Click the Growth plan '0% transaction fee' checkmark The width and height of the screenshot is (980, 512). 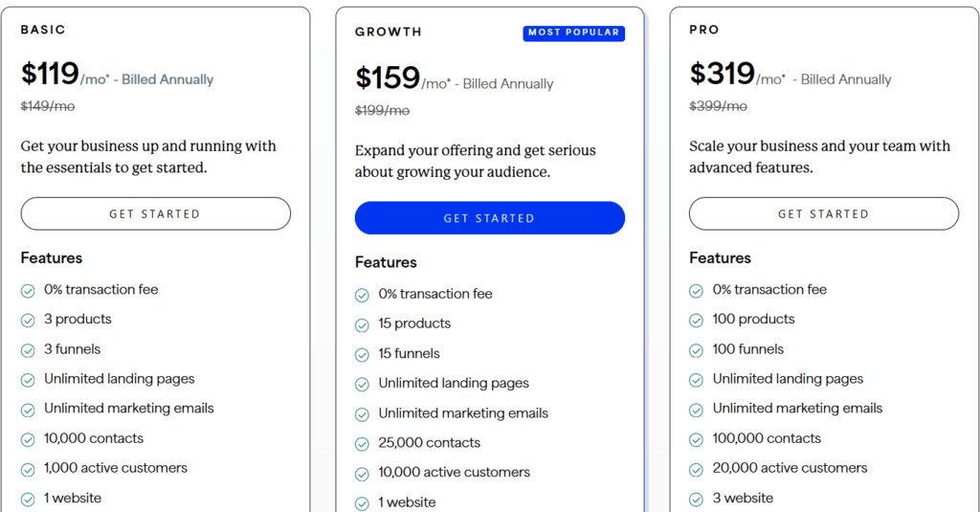[362, 296]
